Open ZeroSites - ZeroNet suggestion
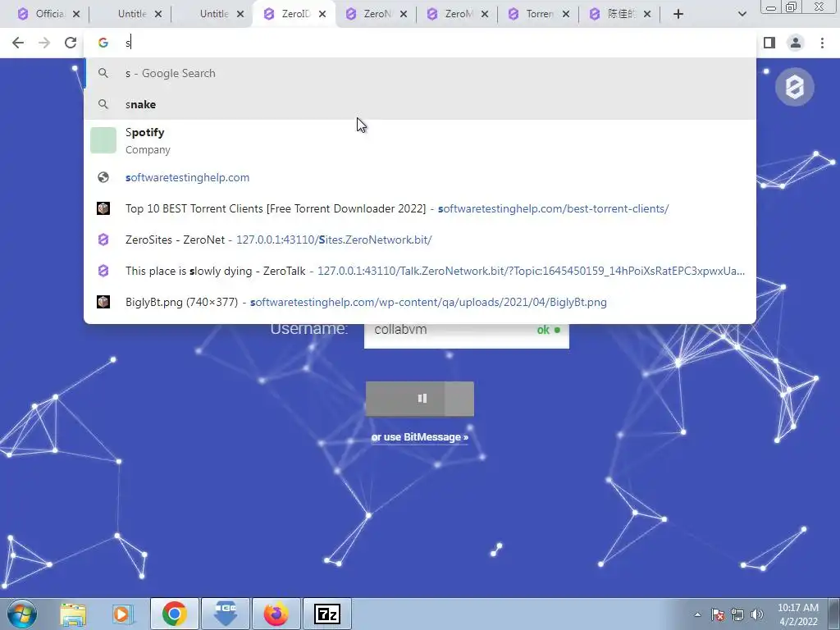 pos(420,240)
